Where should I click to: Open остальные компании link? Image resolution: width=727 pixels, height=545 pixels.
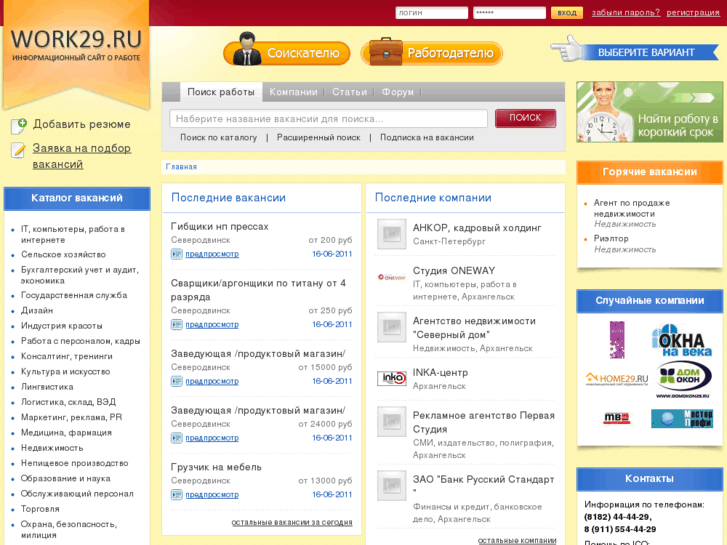point(517,540)
